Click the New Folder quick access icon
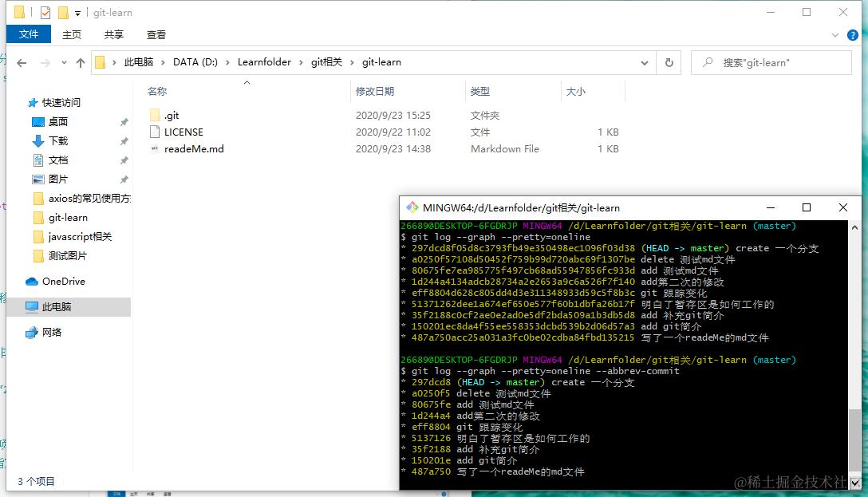 tap(63, 12)
